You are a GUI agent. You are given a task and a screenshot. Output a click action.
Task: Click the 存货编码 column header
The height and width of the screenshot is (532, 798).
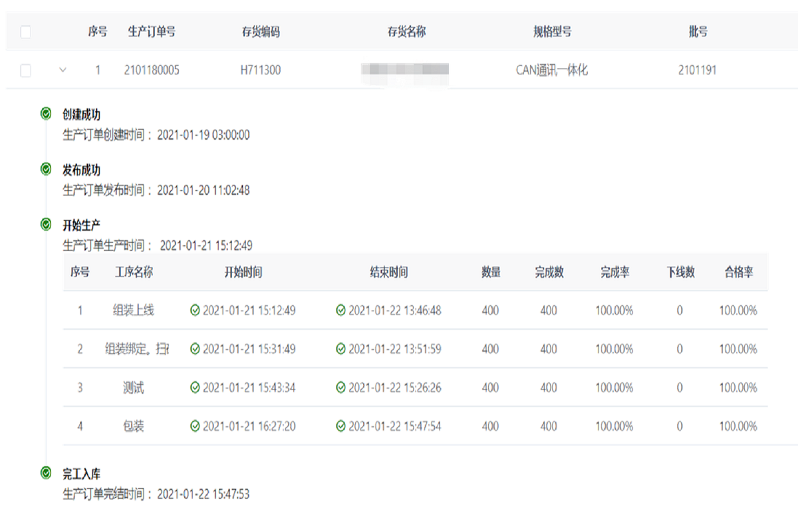[x=261, y=32]
